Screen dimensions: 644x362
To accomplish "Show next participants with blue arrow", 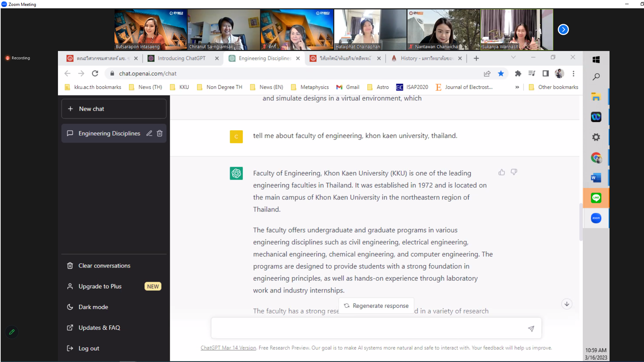I will click(563, 29).
